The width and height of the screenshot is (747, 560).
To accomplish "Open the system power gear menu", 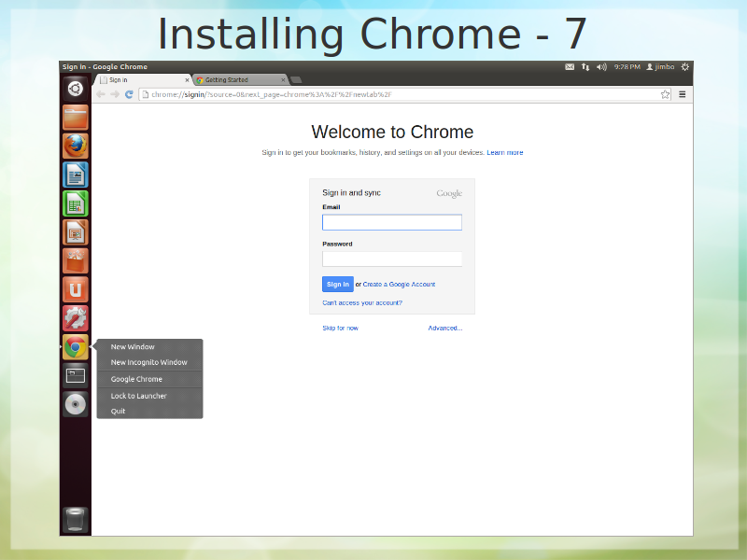I will coord(685,66).
